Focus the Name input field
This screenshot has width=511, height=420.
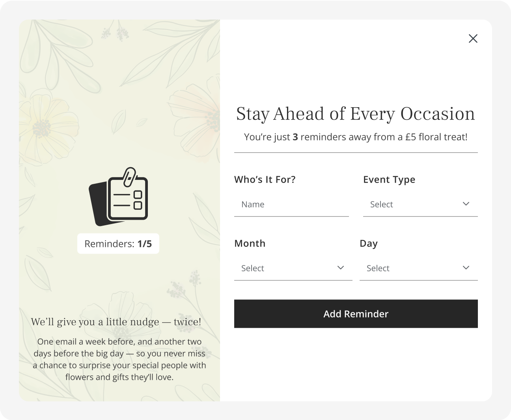[291, 204]
